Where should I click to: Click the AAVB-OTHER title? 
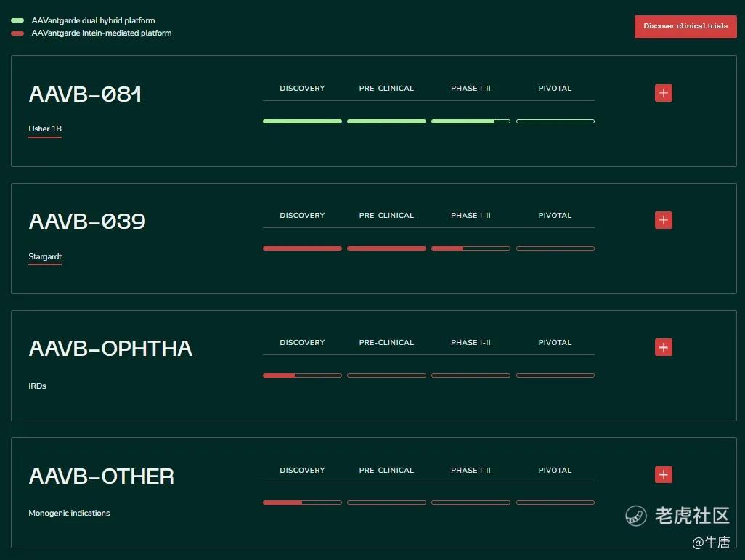[101, 476]
